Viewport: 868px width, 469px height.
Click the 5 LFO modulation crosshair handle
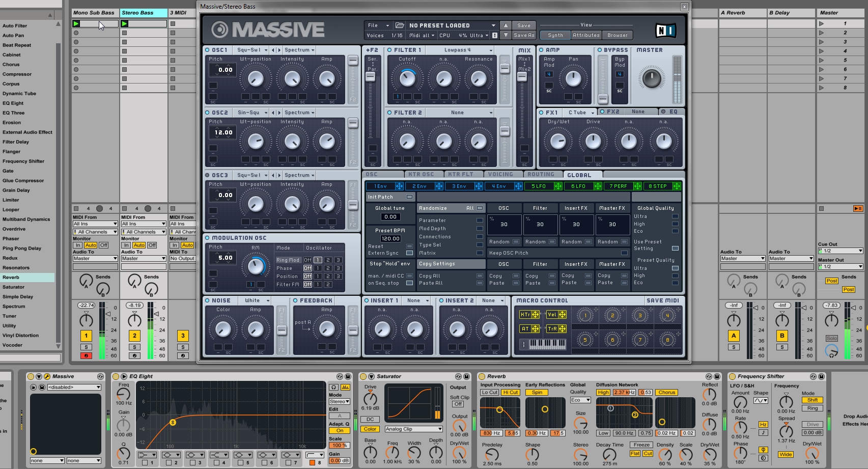[558, 186]
